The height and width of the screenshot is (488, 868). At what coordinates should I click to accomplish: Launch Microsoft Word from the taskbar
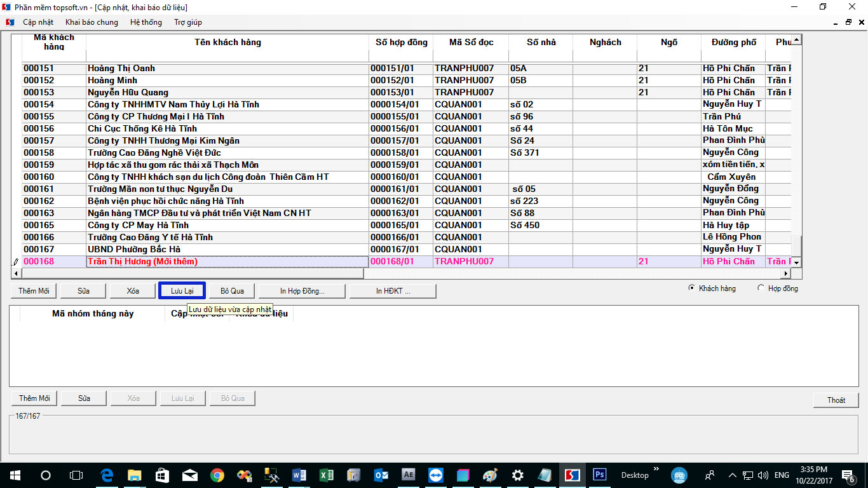pos(299,475)
